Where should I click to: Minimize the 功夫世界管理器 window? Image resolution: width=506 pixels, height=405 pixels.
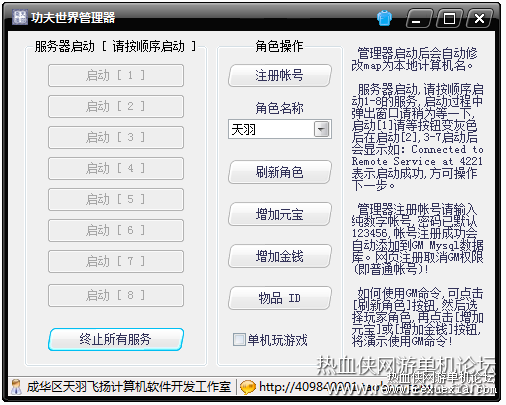(x=419, y=18)
